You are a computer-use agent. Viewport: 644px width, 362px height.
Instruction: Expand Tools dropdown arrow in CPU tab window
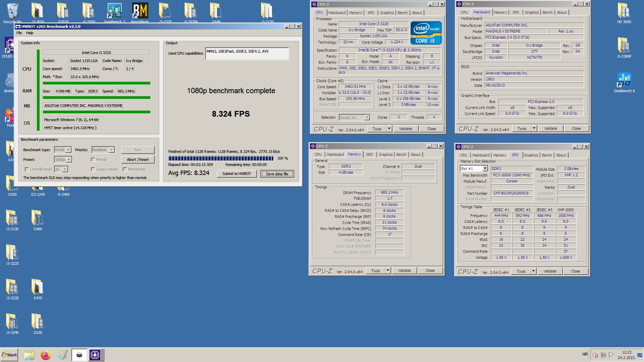pos(389,129)
